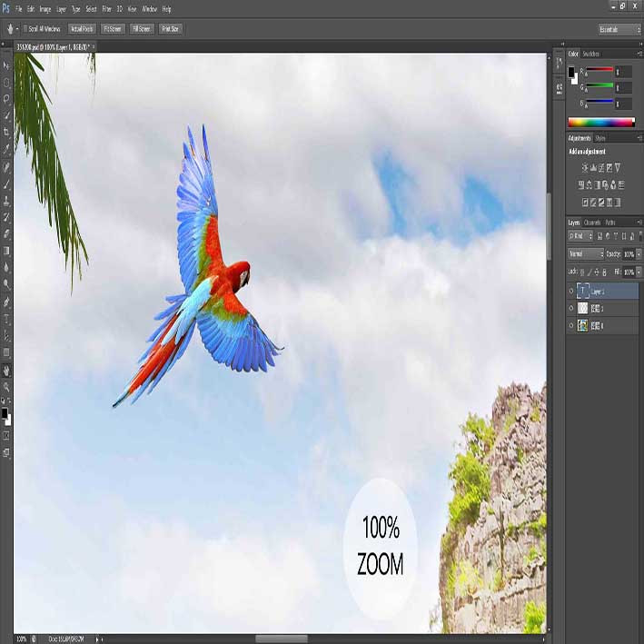Click the Fit Screen button
Screen dimensions: 644x644
point(113,29)
